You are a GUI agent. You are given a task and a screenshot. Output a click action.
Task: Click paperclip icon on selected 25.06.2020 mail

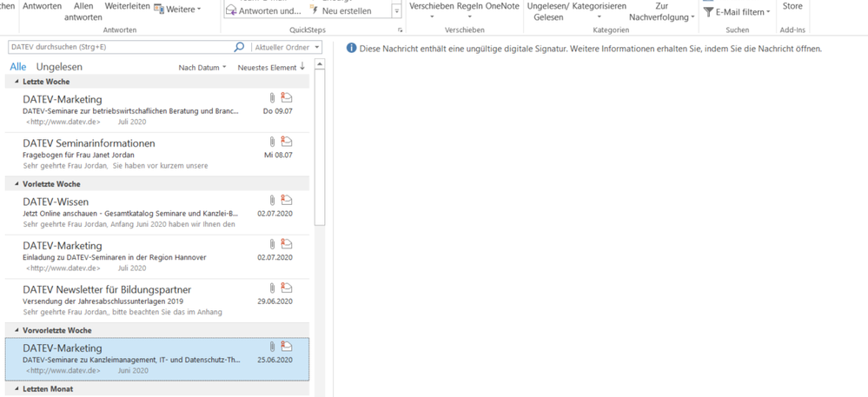click(272, 347)
